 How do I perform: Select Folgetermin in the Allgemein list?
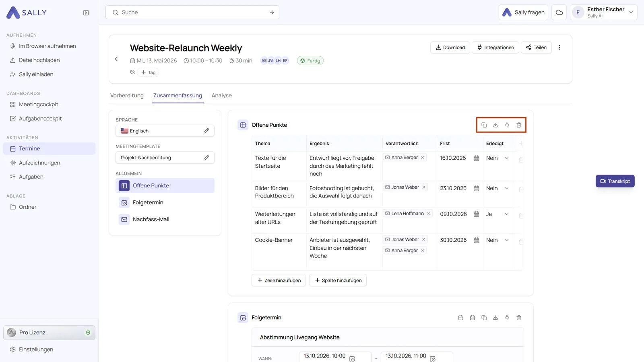(x=165, y=203)
